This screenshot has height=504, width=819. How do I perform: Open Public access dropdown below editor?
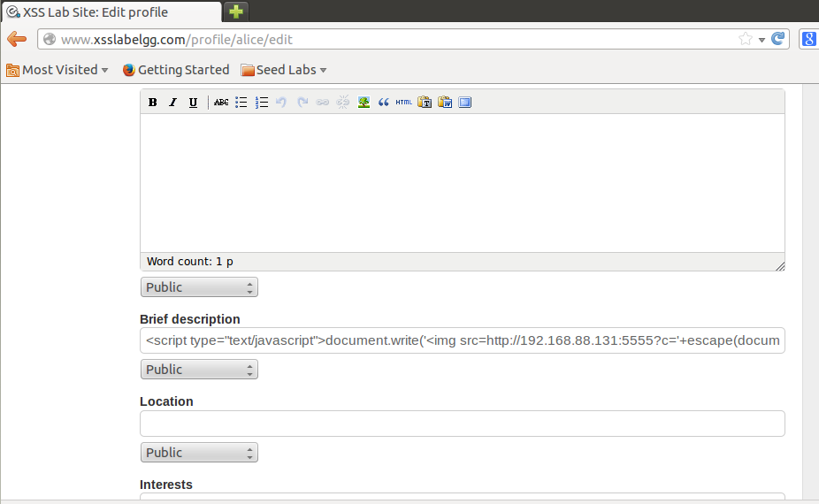(199, 287)
